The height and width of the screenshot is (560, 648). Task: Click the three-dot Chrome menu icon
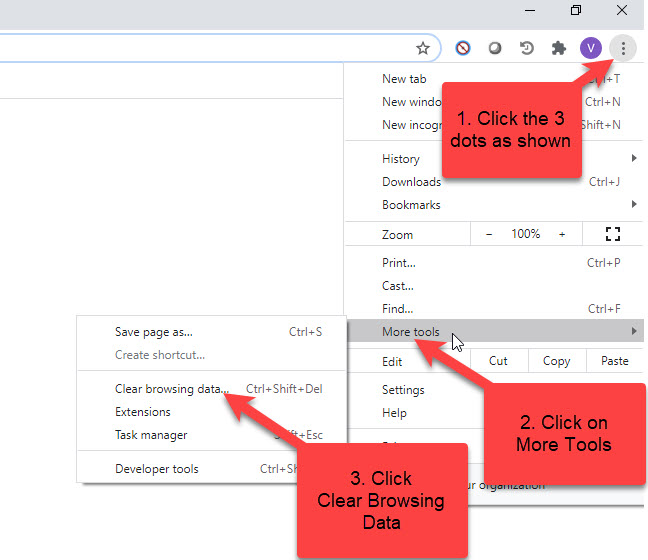click(x=623, y=48)
